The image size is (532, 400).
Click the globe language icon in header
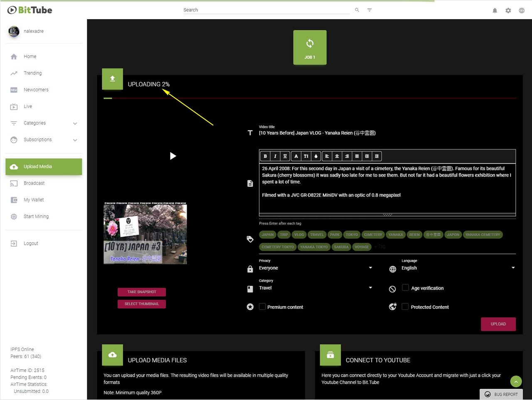pos(522,10)
